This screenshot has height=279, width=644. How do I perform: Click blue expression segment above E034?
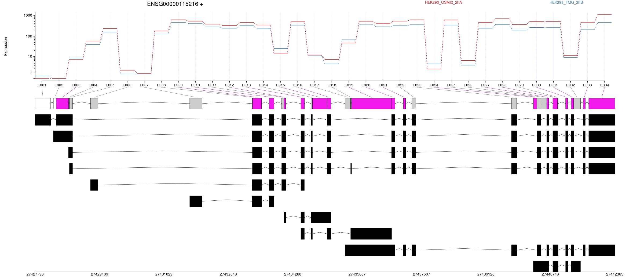[x=605, y=23]
